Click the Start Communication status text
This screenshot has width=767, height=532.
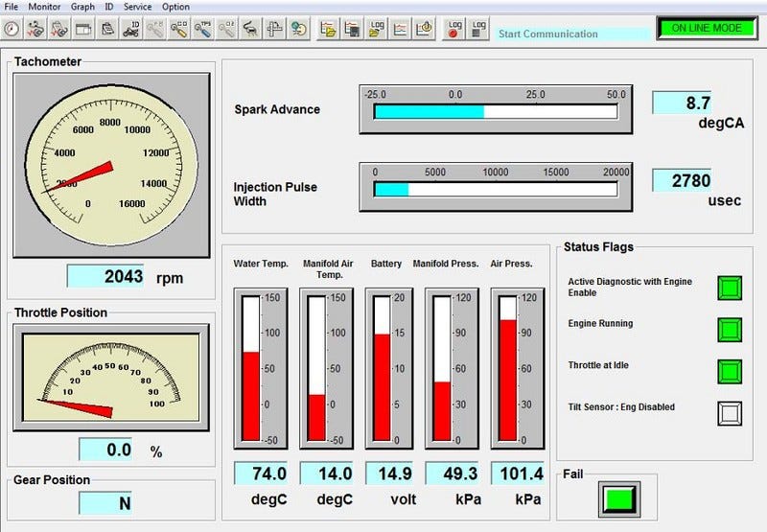point(547,34)
